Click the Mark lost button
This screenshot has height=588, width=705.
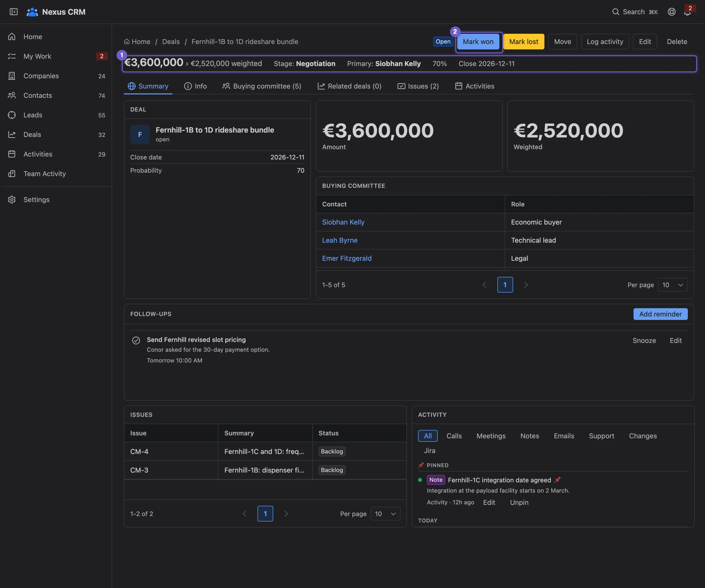pos(524,42)
